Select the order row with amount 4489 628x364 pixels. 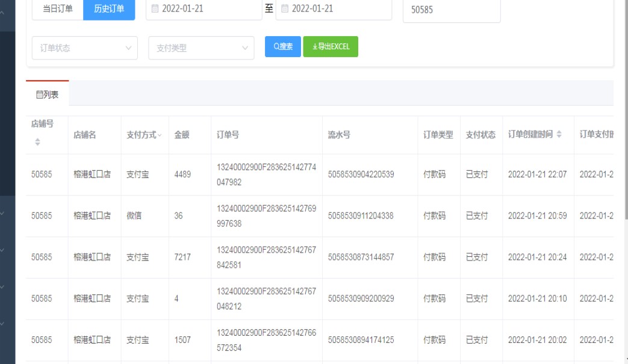click(182, 175)
